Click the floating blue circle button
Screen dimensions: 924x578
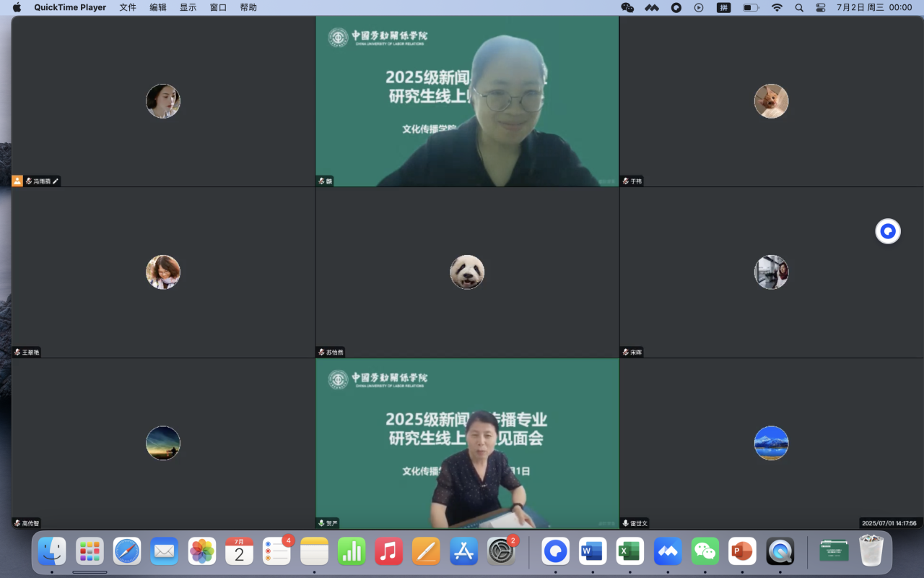click(888, 231)
